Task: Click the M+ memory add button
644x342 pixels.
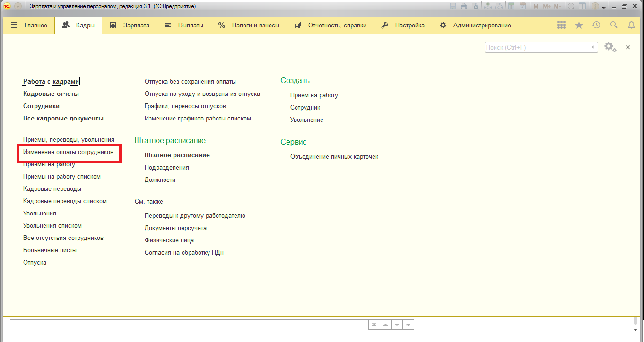Action: [547, 7]
